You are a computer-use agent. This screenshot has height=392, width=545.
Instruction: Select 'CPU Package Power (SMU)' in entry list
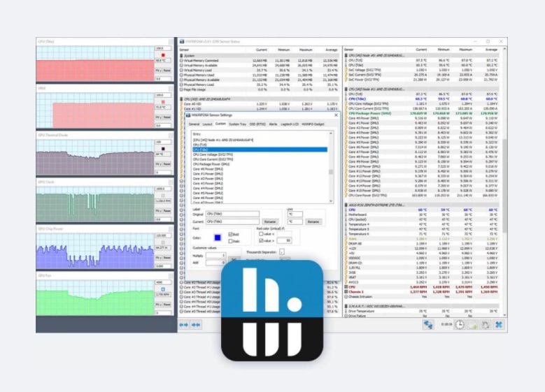click(x=260, y=164)
